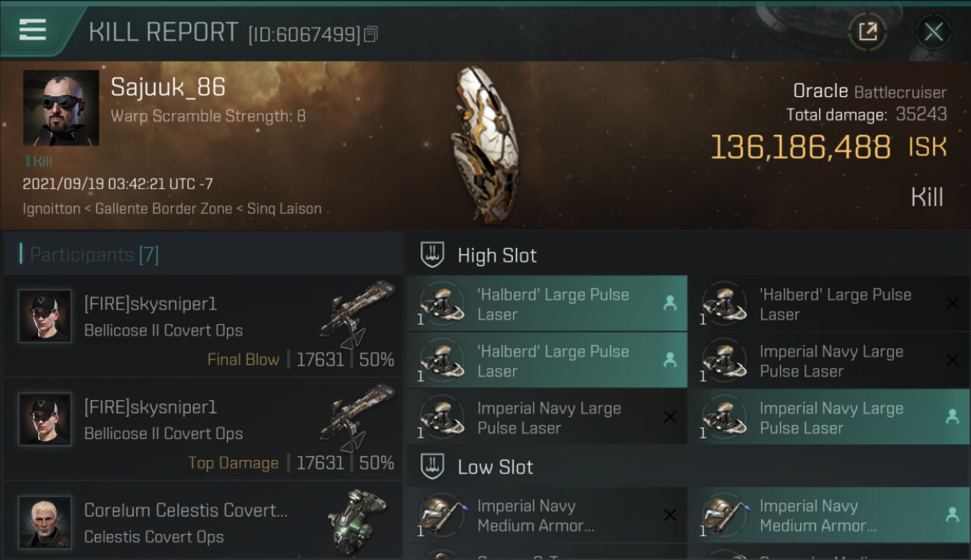Close the kill report window
The image size is (971, 560).
point(933,31)
